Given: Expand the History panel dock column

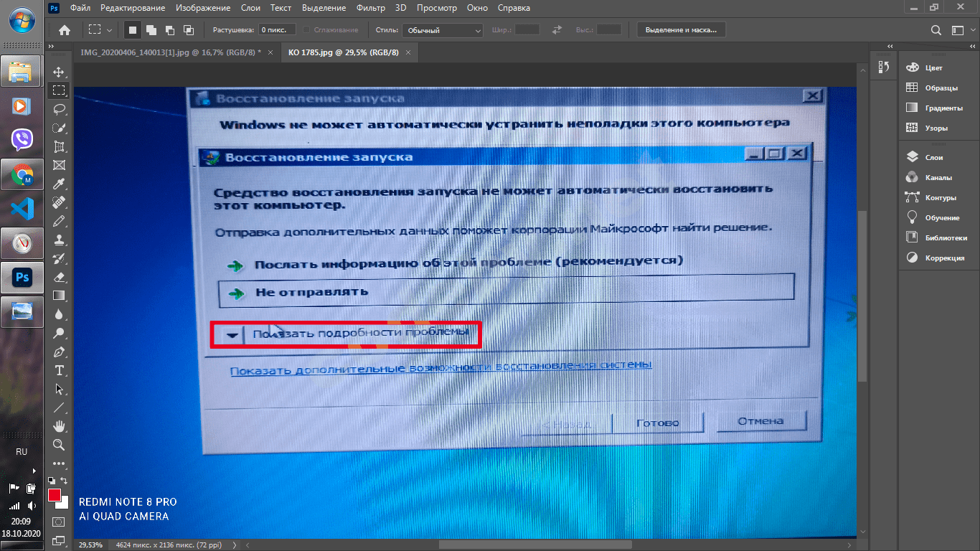Looking at the screenshot, I should (x=890, y=47).
